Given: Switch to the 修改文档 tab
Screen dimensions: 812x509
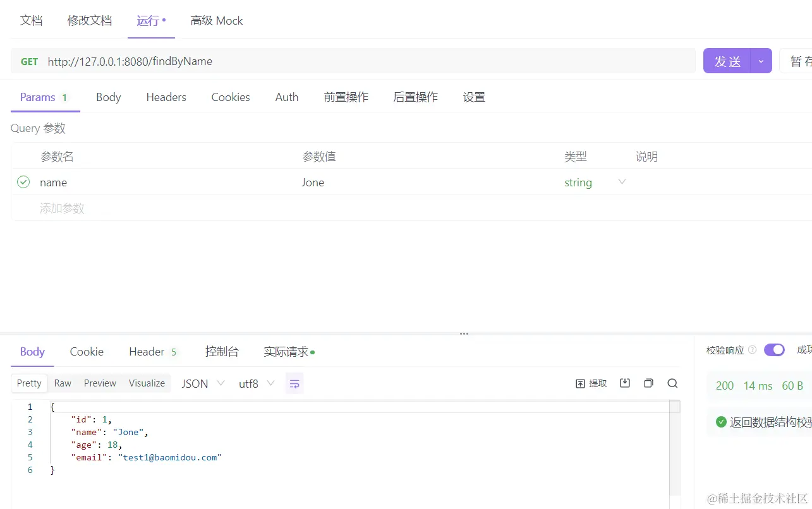Looking at the screenshot, I should coord(90,20).
